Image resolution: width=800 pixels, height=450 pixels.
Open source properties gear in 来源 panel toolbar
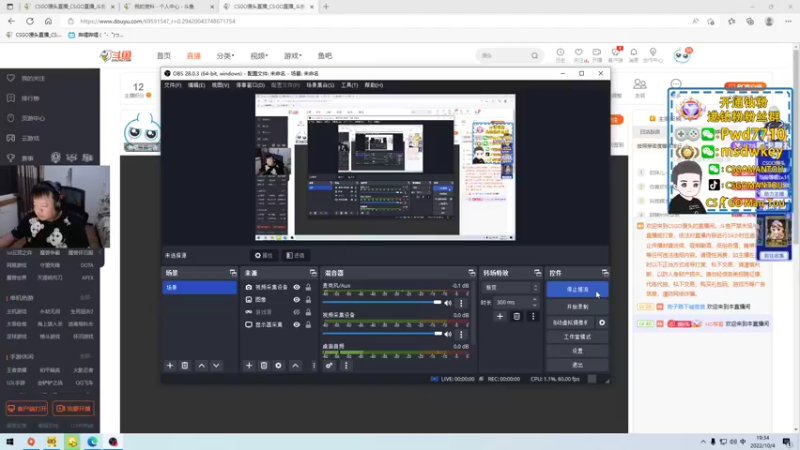pos(279,365)
